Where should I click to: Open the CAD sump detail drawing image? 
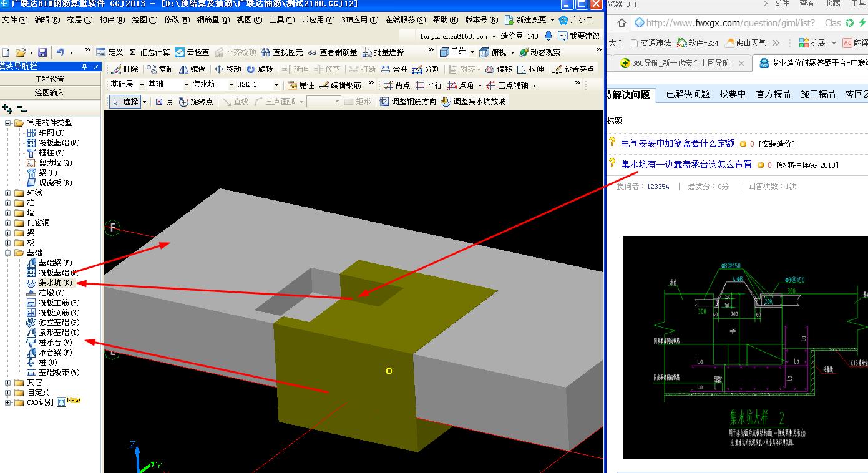(x=746, y=348)
